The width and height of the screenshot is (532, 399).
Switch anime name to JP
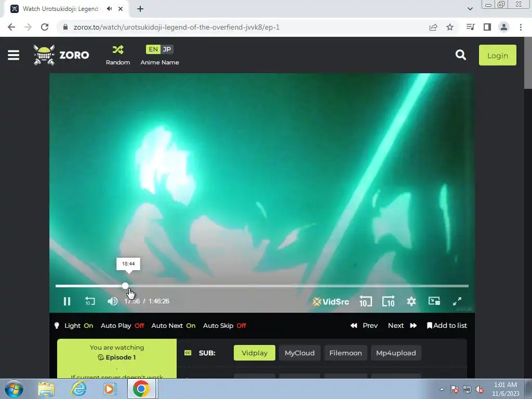(167, 49)
